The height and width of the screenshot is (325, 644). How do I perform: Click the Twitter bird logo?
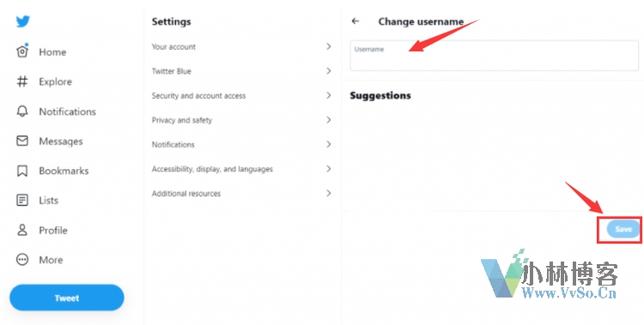(x=22, y=21)
